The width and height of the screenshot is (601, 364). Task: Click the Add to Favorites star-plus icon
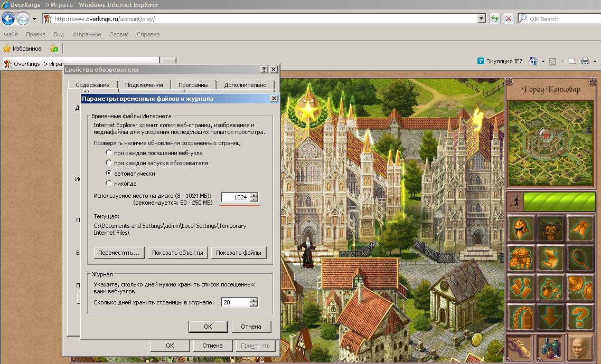point(54,49)
